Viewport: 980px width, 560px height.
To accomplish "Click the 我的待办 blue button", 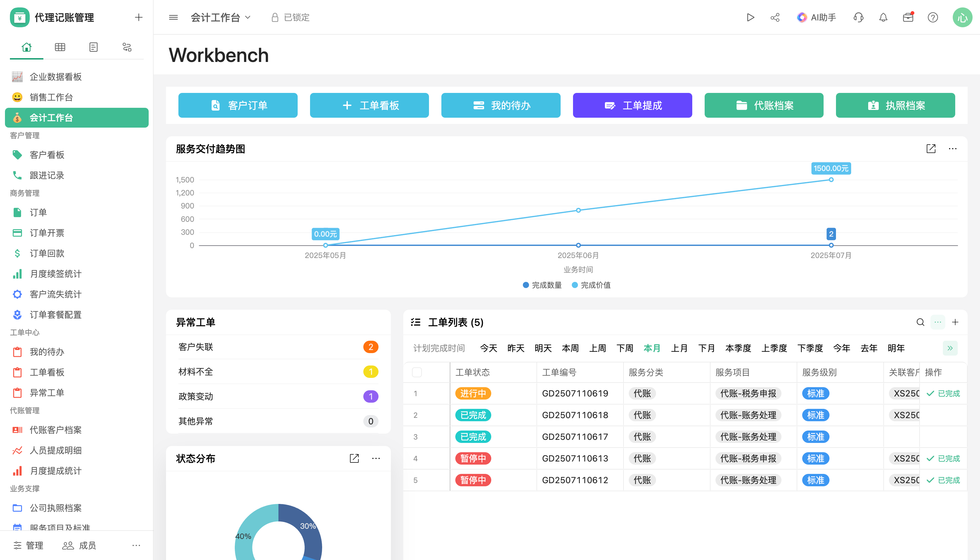I will (x=501, y=105).
